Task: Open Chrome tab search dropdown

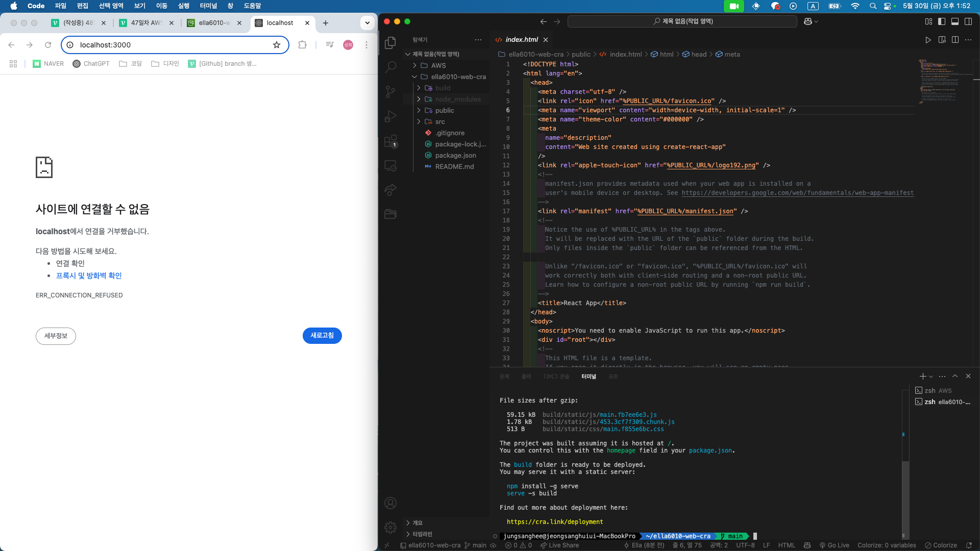Action: (367, 23)
